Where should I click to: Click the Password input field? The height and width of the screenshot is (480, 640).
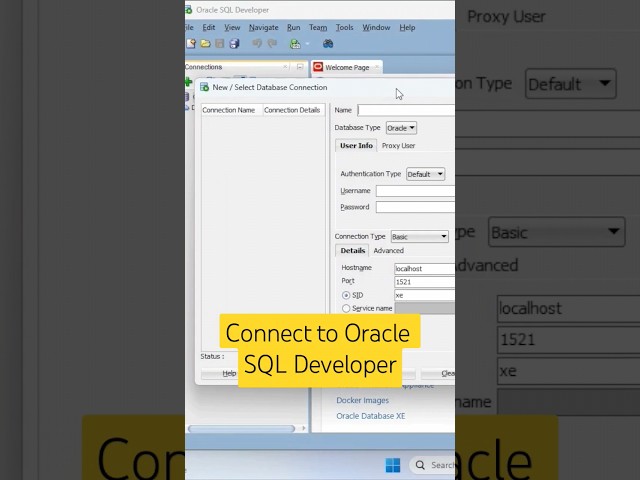click(416, 207)
